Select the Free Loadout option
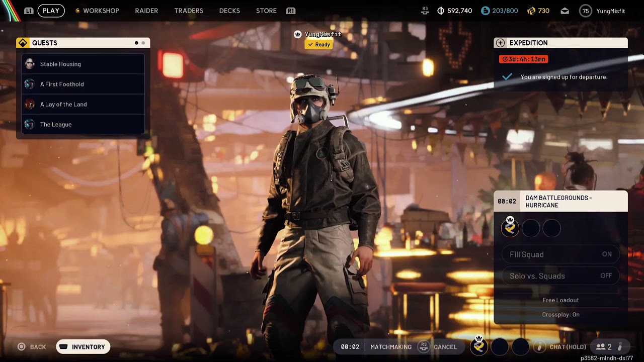This screenshot has width=644, height=362. click(x=560, y=300)
